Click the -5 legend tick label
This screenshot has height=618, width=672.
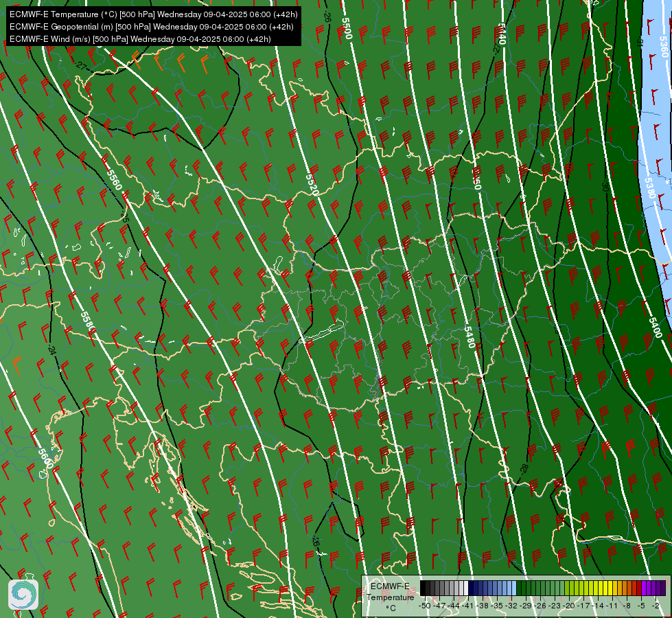[x=641, y=606]
